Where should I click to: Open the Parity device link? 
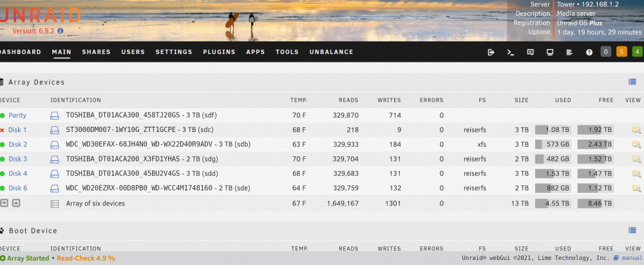pos(17,115)
